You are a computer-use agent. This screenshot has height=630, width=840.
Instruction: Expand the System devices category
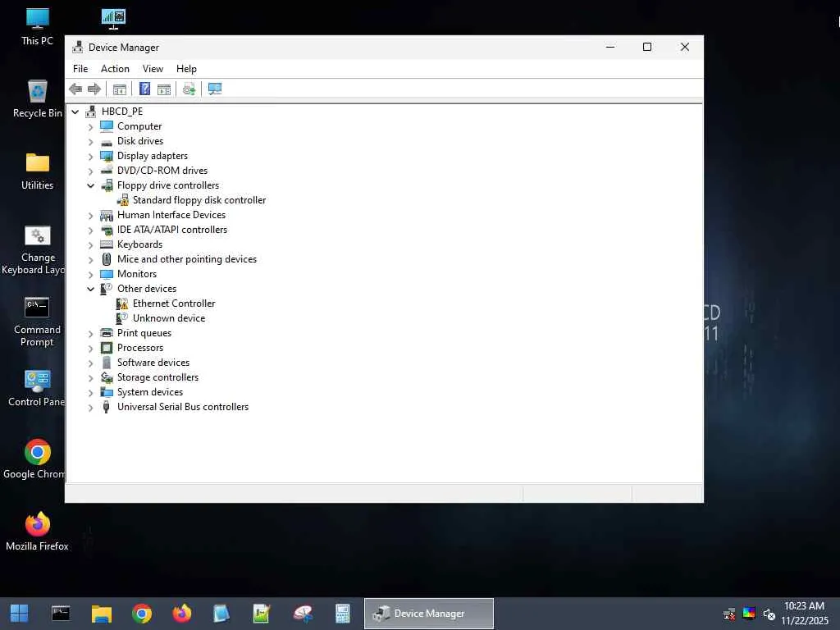pos(90,393)
